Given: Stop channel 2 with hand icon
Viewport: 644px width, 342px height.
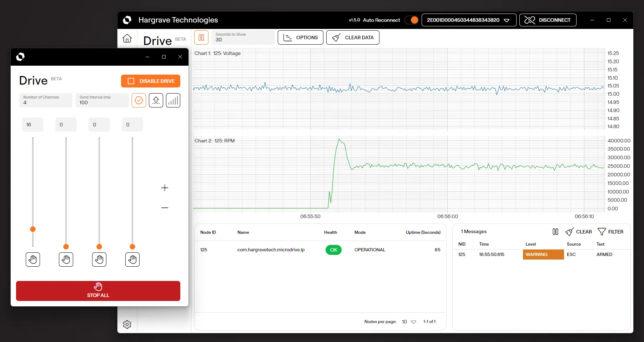Looking at the screenshot, I should (x=66, y=260).
